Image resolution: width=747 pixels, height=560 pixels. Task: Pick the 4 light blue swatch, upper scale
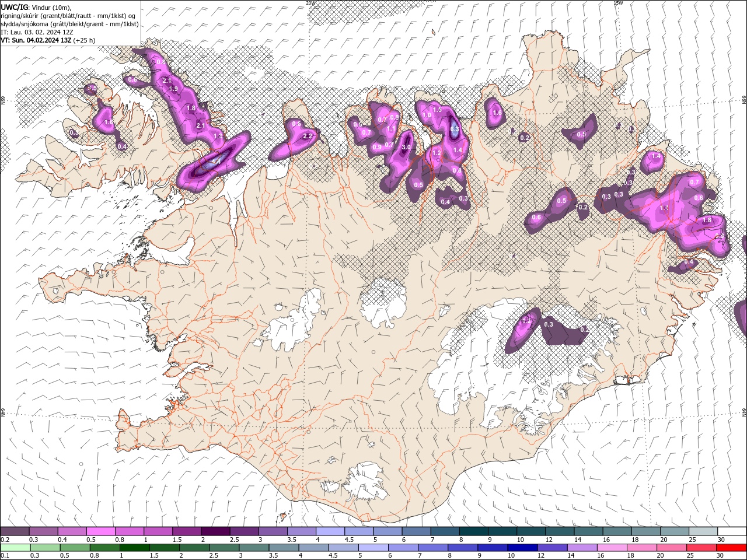click(330, 531)
